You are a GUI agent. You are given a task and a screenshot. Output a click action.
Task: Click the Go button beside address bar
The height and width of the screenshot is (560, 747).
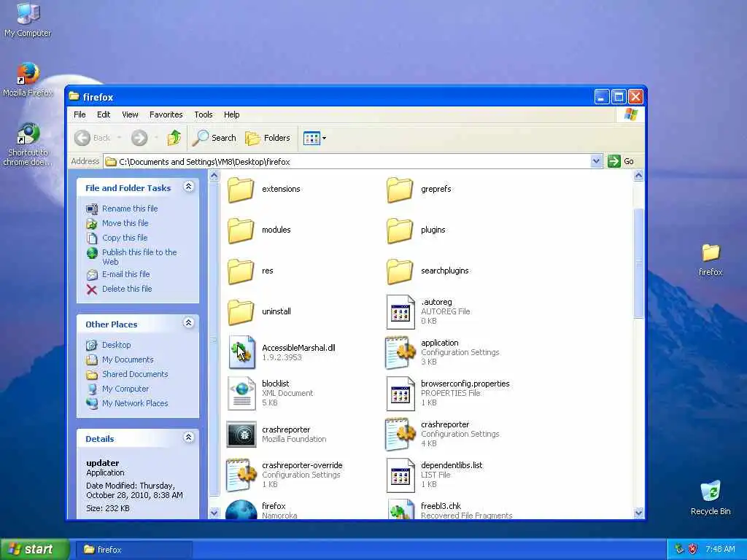(622, 161)
